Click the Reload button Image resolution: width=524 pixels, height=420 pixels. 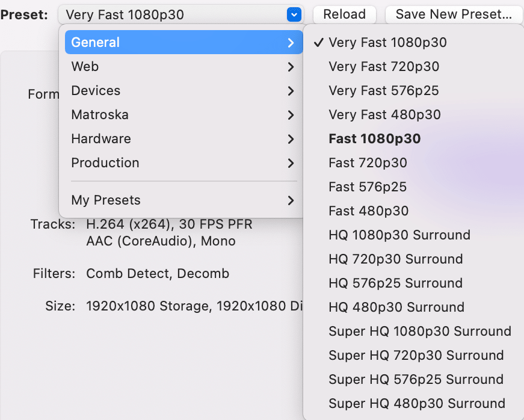coord(345,14)
